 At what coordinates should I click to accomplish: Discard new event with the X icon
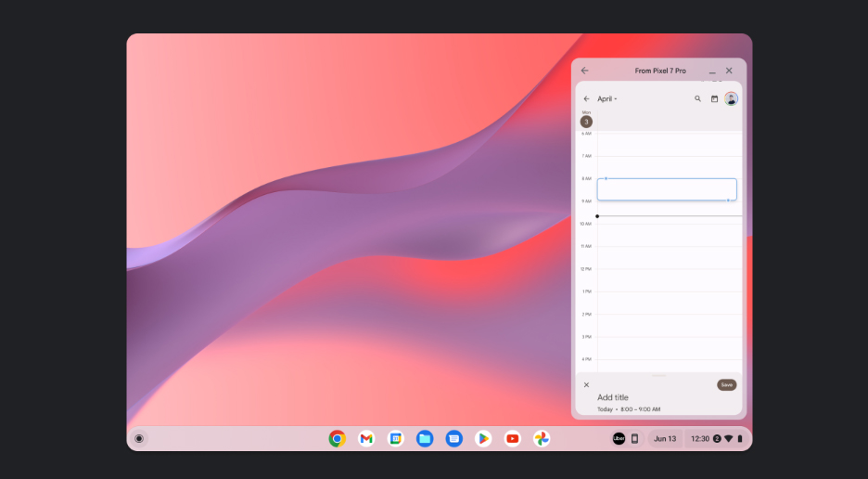click(586, 384)
